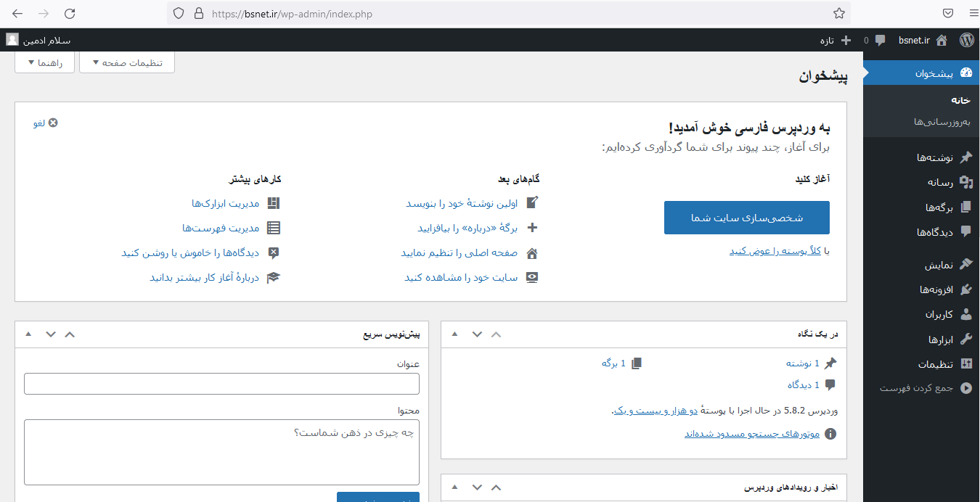Click the edit icon beside اولین نوشته
The image size is (980, 502).
(x=532, y=203)
